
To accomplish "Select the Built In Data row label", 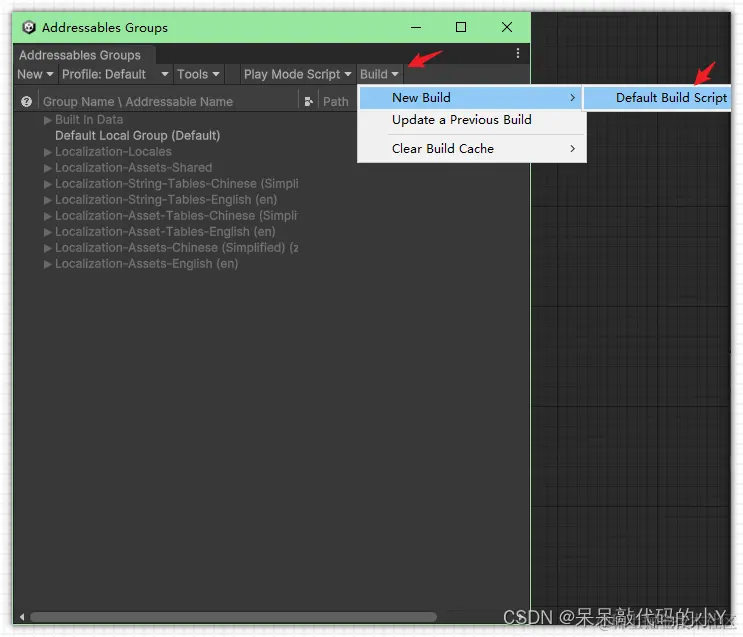I will point(89,120).
